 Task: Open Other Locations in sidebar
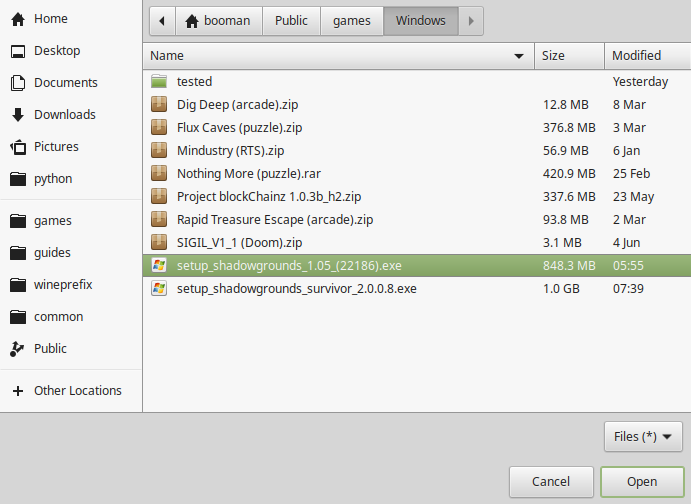(71, 391)
